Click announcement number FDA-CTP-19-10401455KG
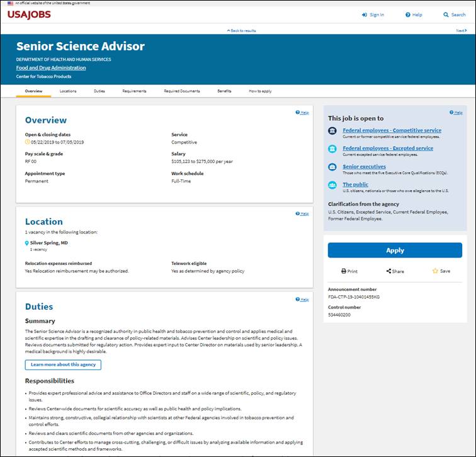This screenshot has width=476, height=457. (354, 297)
